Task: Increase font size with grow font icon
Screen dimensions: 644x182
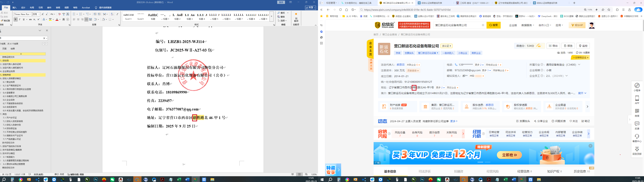Action: click(43, 14)
